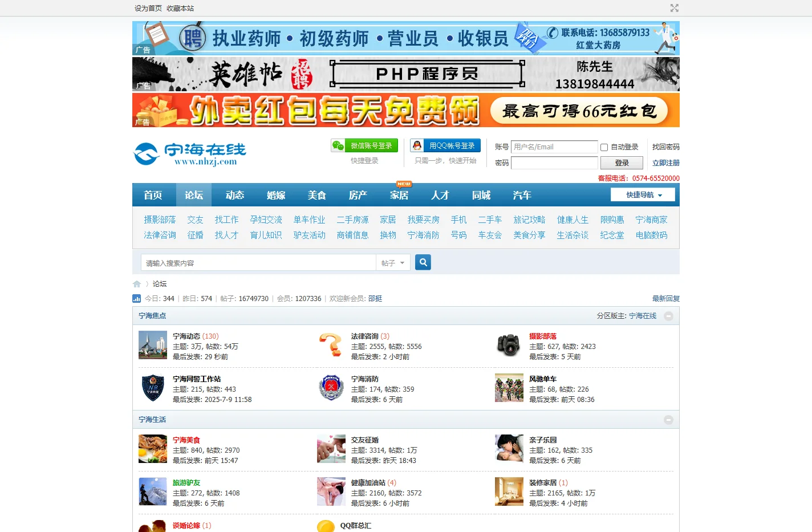This screenshot has width=812, height=532.
Task: Open the 宁海动态 forum icon
Action: tap(153, 345)
